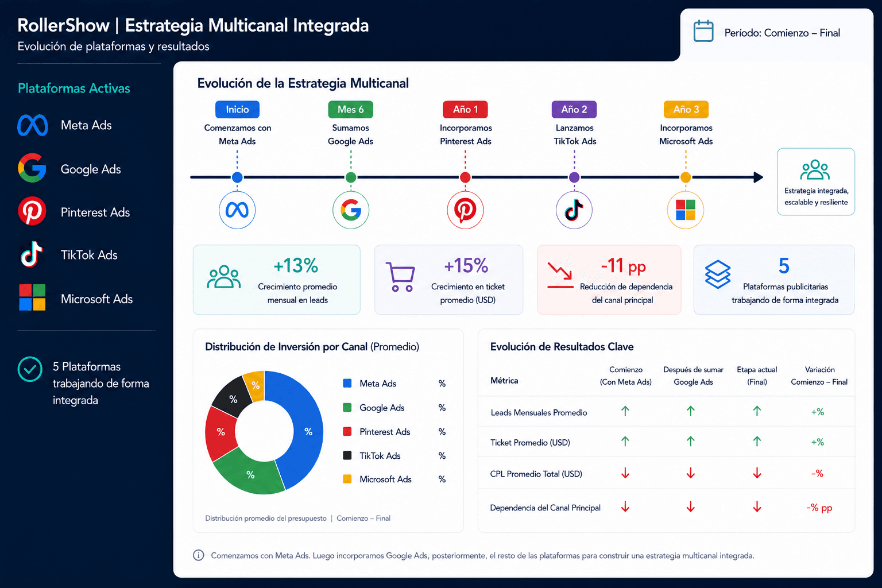
Task: Select the Mes 6 timeline label
Action: 351,109
